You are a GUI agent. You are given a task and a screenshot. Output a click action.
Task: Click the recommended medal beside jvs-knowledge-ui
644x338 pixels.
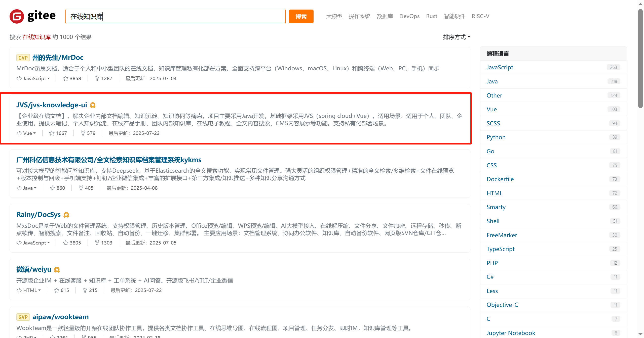(93, 105)
